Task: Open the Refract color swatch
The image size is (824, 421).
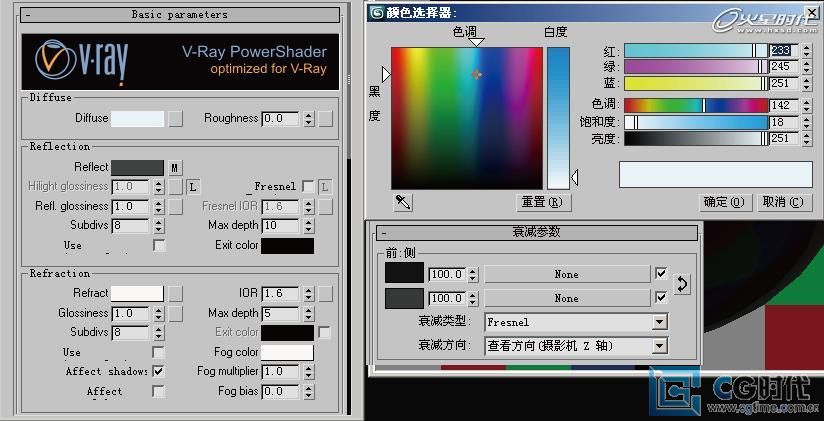Action: (x=137, y=294)
